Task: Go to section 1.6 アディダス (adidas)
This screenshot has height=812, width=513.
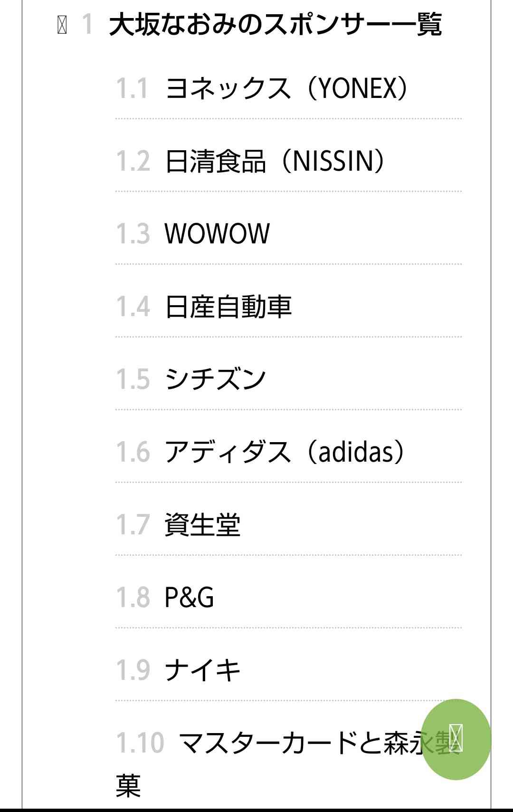Action: point(285,452)
